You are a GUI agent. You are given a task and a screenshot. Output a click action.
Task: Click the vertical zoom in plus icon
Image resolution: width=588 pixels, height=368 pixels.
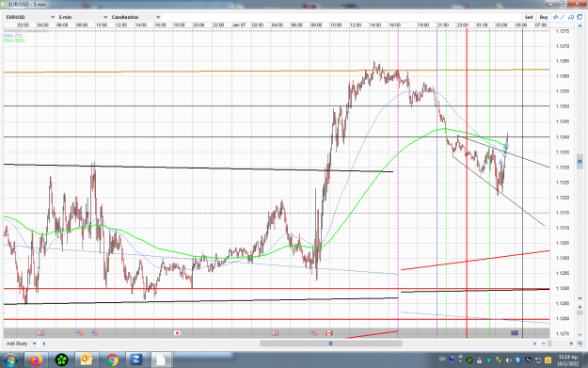pos(580,307)
